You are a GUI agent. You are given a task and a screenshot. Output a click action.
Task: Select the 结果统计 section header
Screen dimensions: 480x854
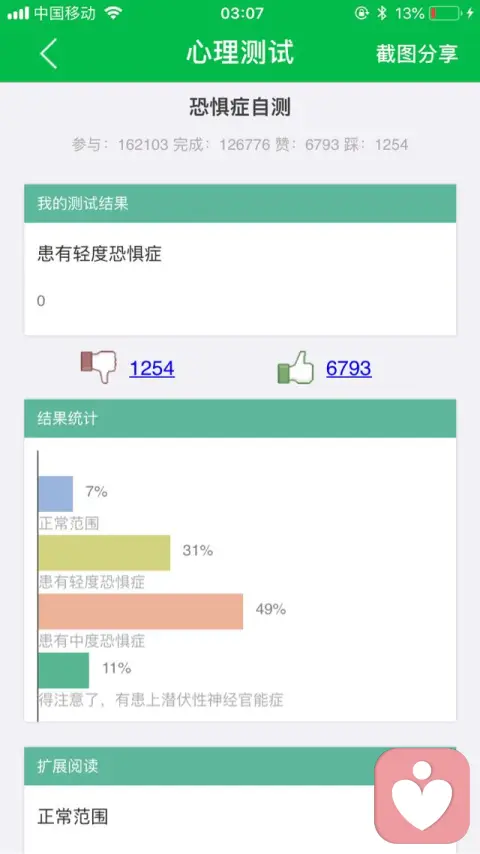(x=240, y=418)
